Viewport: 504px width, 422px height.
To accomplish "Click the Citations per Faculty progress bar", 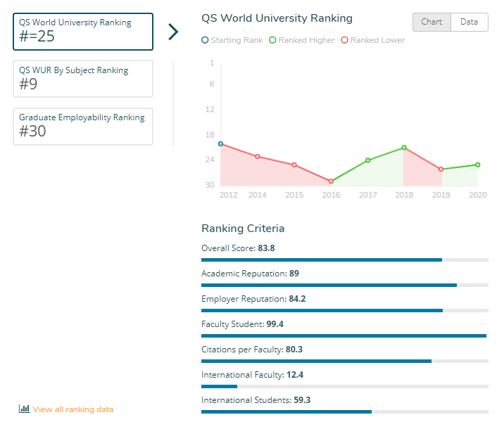I will point(345,362).
